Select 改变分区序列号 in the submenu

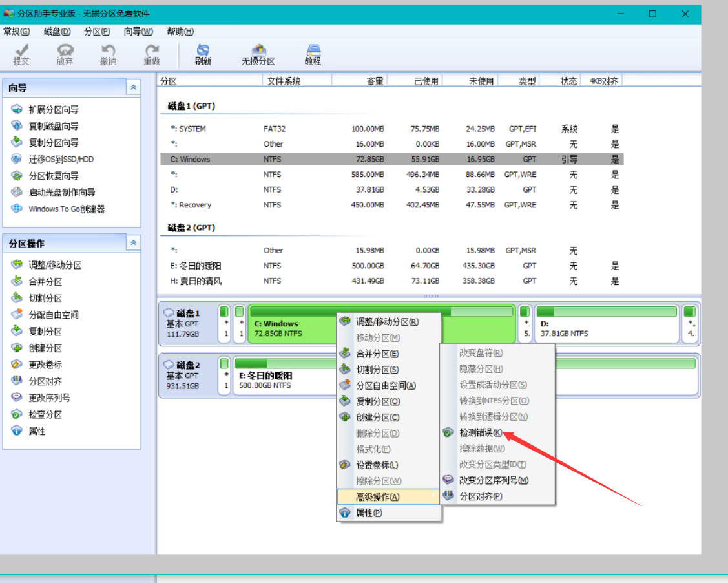pyautogui.click(x=494, y=480)
